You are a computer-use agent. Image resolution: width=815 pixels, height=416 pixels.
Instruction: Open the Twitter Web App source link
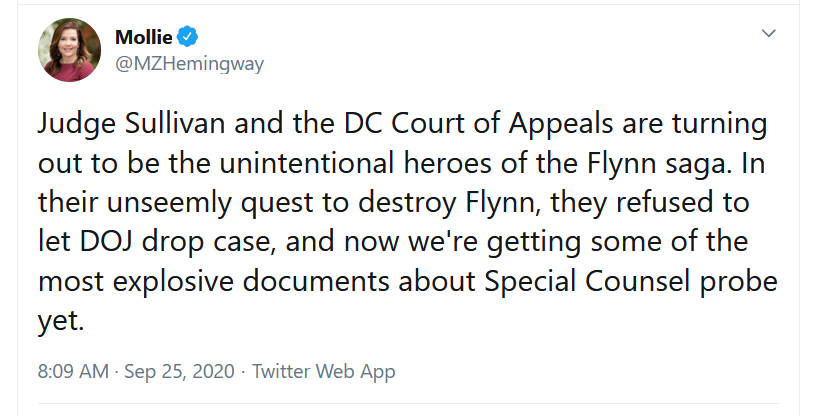(x=323, y=371)
